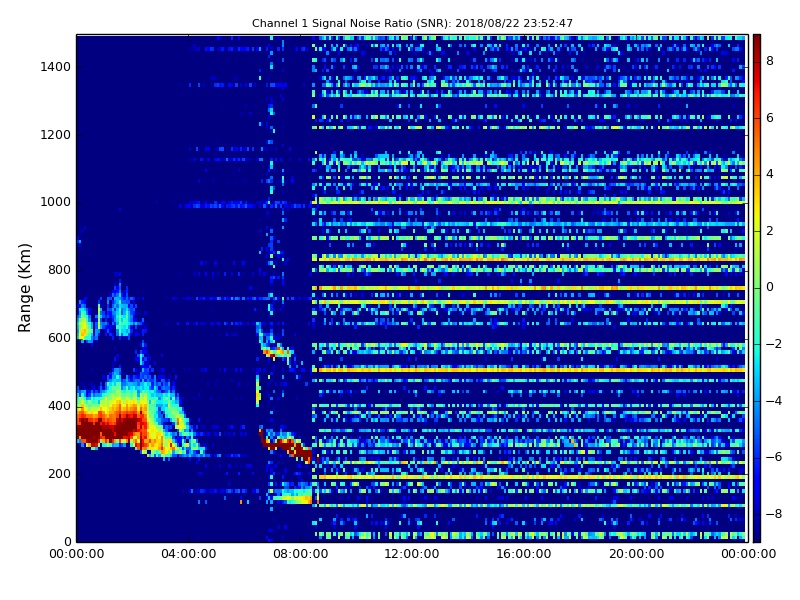The image size is (800, 600).
Task: Click y-axis tick label 200
Action: click(59, 473)
